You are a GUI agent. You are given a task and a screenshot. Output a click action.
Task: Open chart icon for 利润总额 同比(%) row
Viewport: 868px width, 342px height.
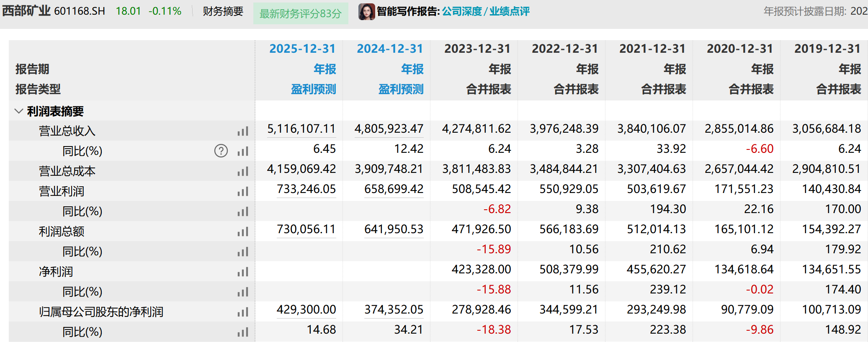tap(243, 252)
